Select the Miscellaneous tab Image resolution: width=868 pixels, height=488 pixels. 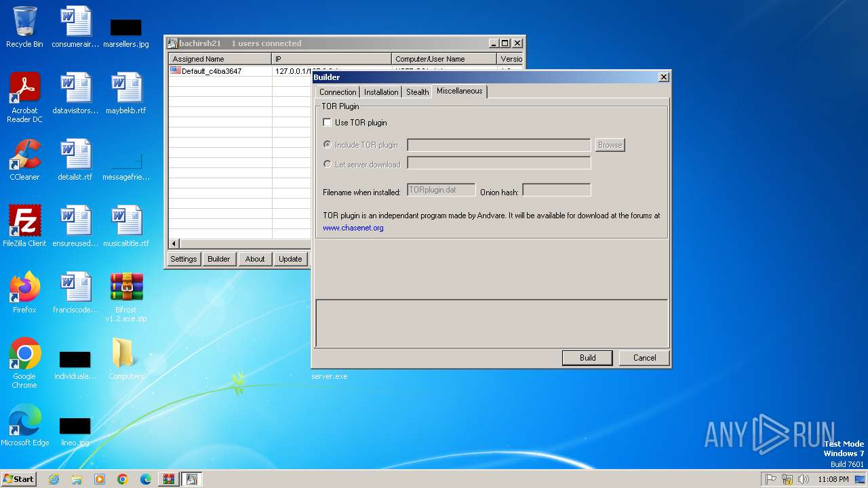(x=460, y=91)
